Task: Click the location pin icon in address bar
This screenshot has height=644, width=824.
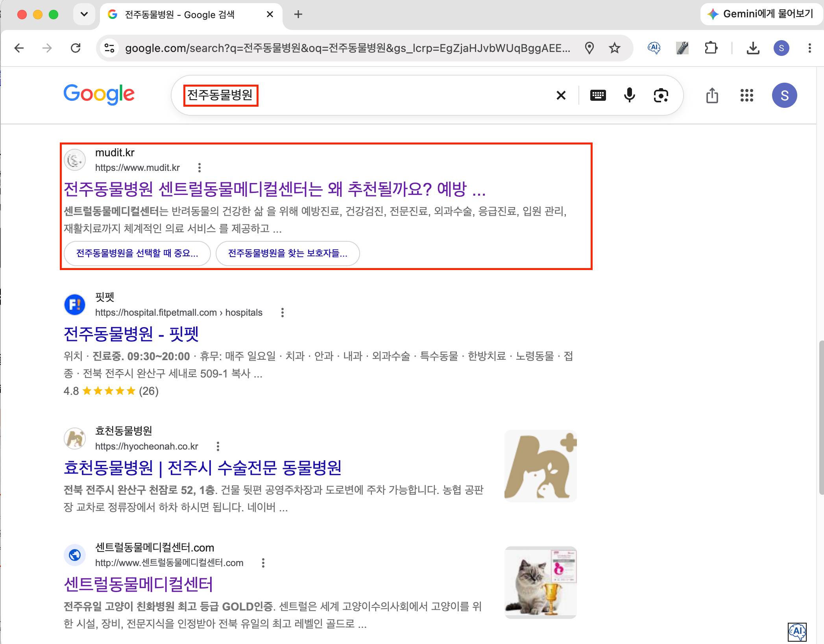Action: [x=589, y=48]
